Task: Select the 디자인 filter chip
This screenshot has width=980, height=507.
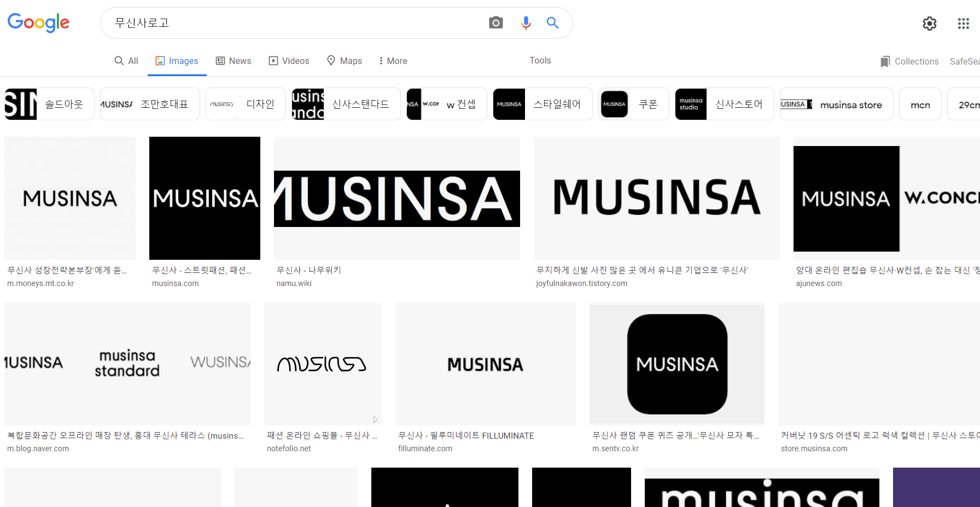Action: coord(246,104)
